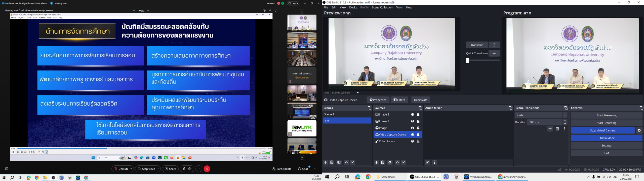Select Scene 2 in Scenes list
The height and width of the screenshot is (181, 644).
[x=347, y=114]
